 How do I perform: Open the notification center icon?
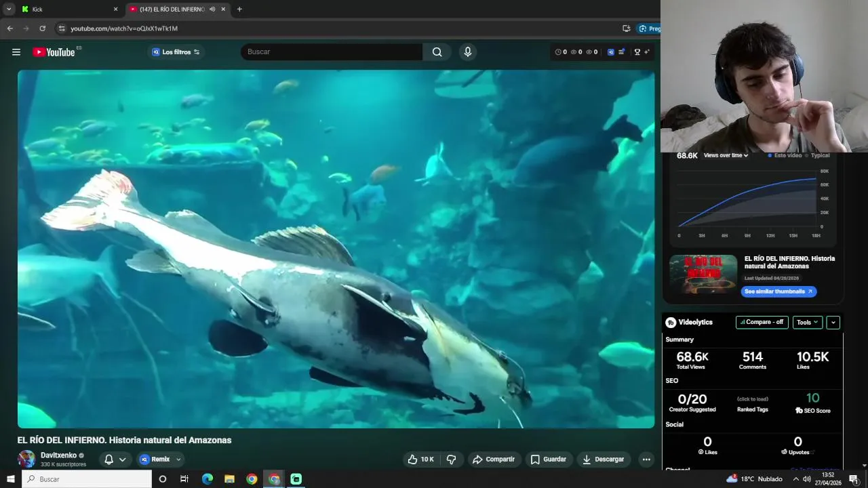tap(854, 479)
